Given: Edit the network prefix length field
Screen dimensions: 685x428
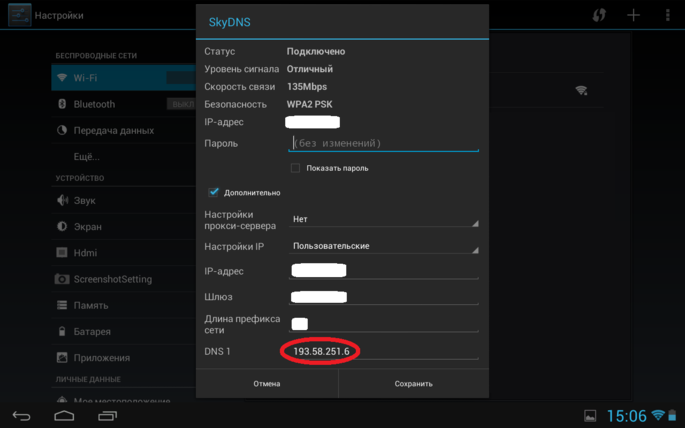Looking at the screenshot, I should (x=384, y=324).
